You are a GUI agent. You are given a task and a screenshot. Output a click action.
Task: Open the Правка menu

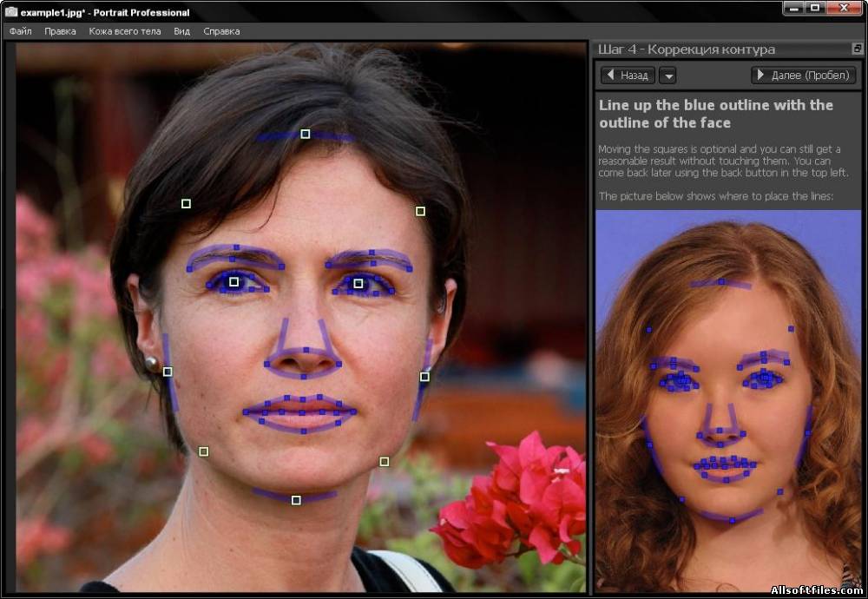60,31
